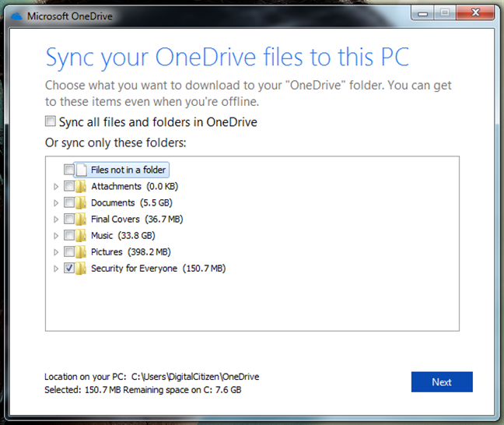Select the 'Music (33.8 GB)' label
Viewport: 504px width, 425px height.
point(123,236)
